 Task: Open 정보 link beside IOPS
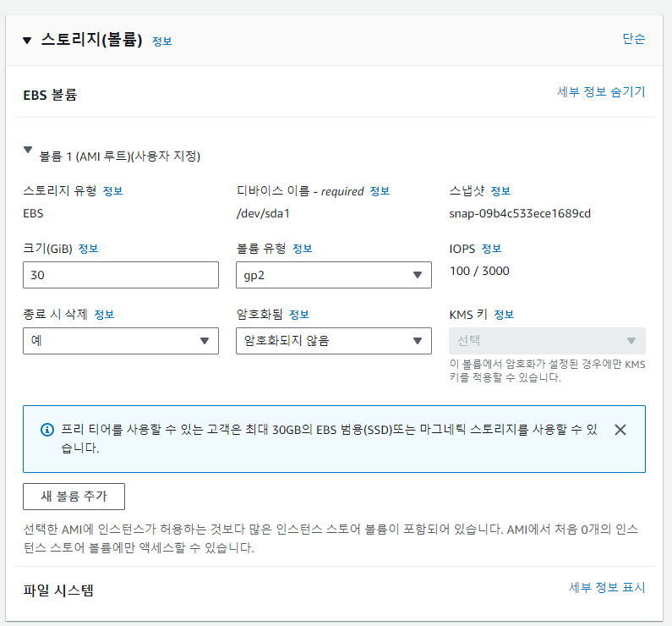pos(492,249)
